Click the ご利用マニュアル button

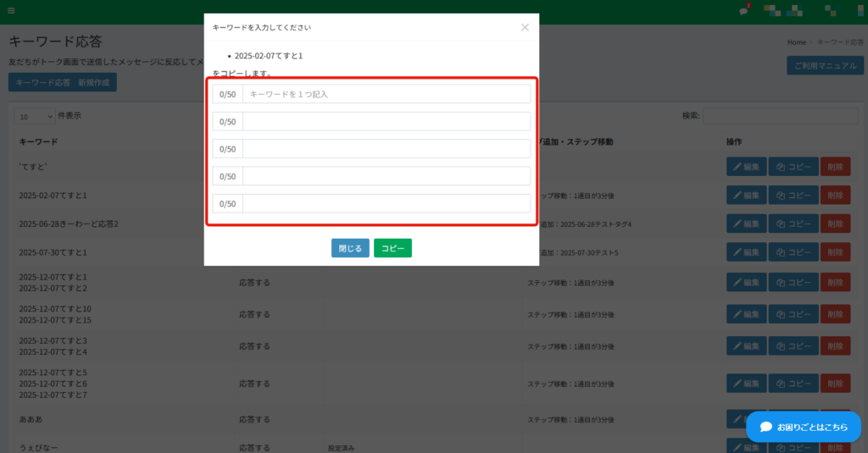[826, 66]
